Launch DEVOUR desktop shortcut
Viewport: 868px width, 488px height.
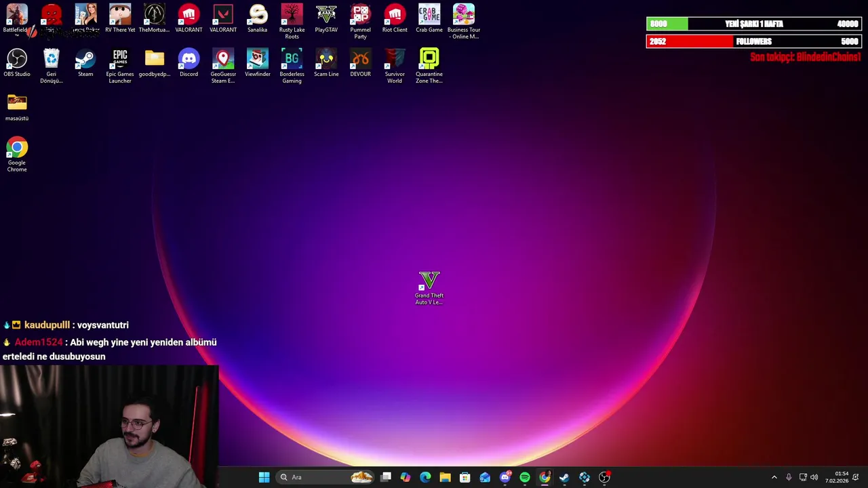[360, 63]
